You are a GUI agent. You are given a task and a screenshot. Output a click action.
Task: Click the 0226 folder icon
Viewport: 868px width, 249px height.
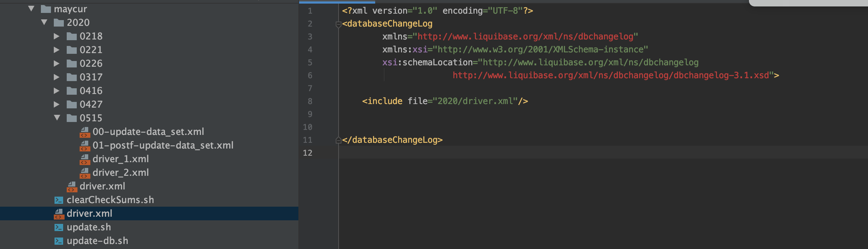coord(72,64)
